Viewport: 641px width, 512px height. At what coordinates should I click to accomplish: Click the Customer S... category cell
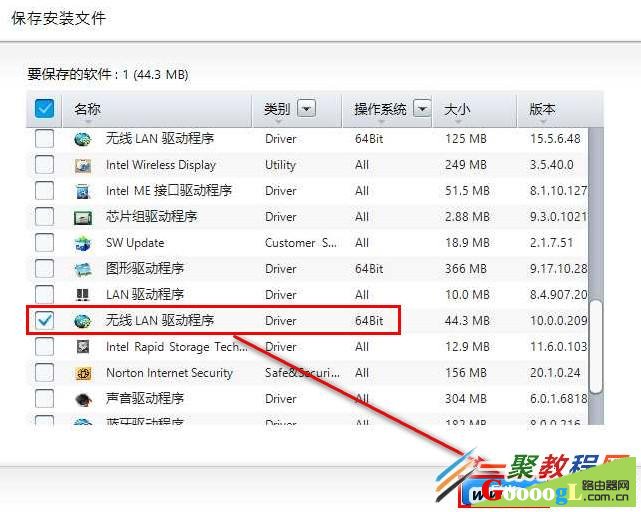pos(301,243)
